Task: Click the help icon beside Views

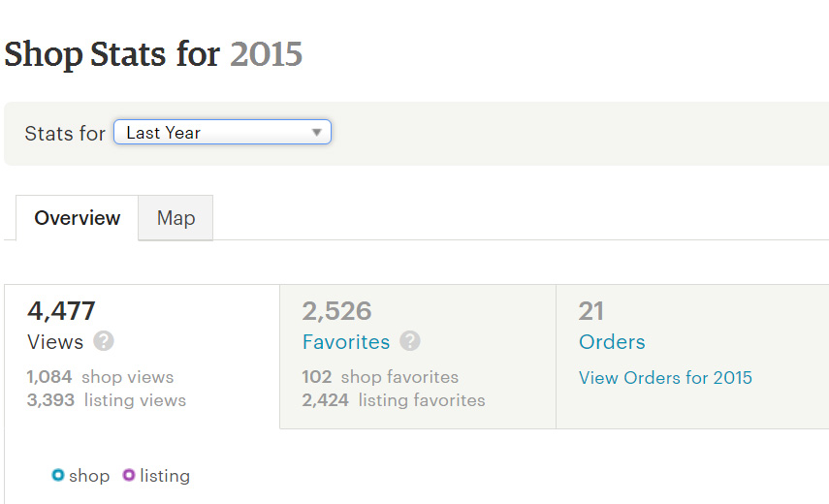Action: pyautogui.click(x=104, y=341)
